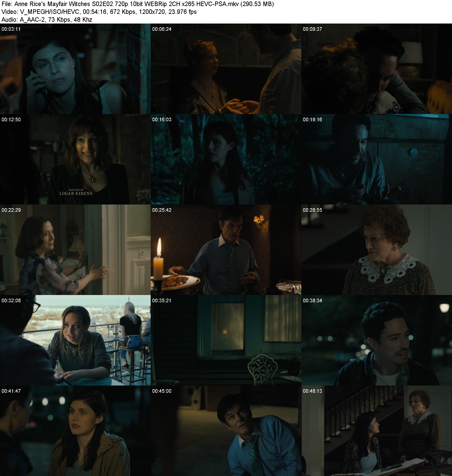Click the Video codec info line
Image resolution: width=452 pixels, height=476 pixels.
click(99, 12)
